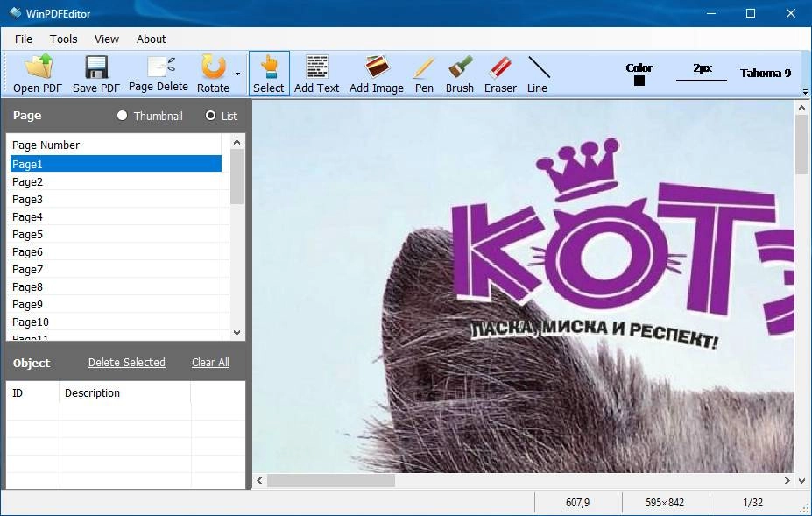Click the Page Delete tool

click(159, 74)
